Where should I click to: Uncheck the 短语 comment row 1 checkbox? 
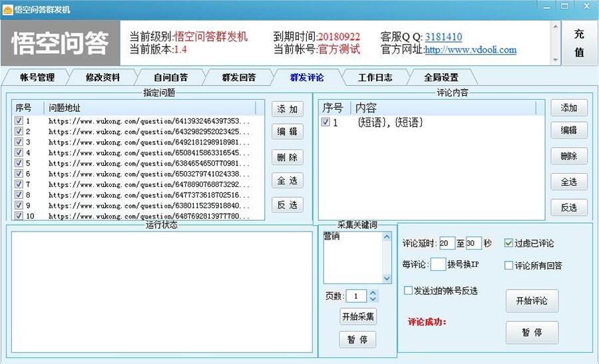coord(325,123)
